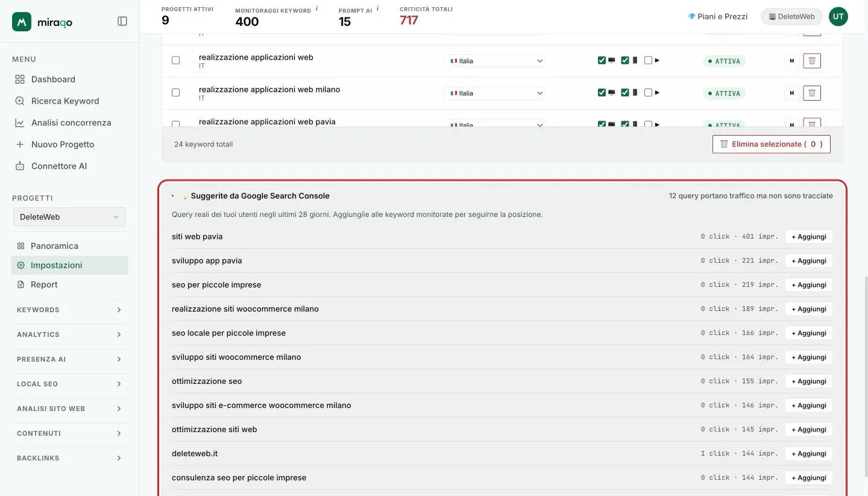Click 'ottimizzazione siti web' query text

215,429
